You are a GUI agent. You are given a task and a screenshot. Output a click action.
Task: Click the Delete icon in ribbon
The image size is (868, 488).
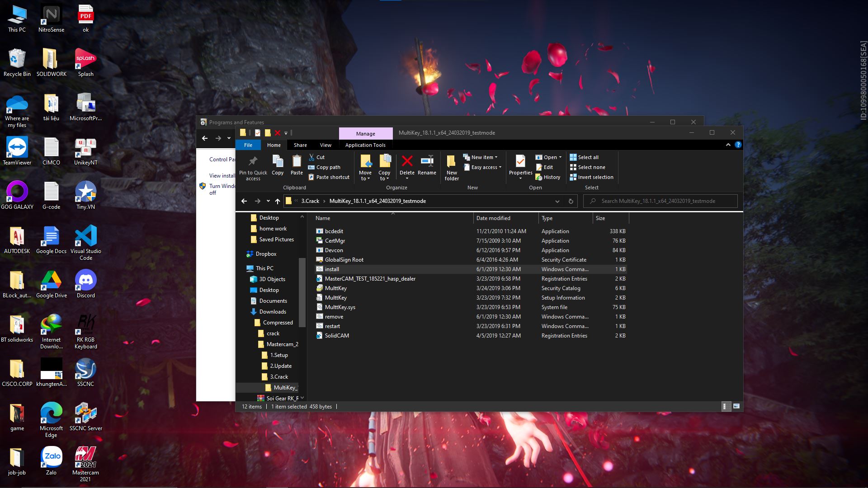(407, 161)
